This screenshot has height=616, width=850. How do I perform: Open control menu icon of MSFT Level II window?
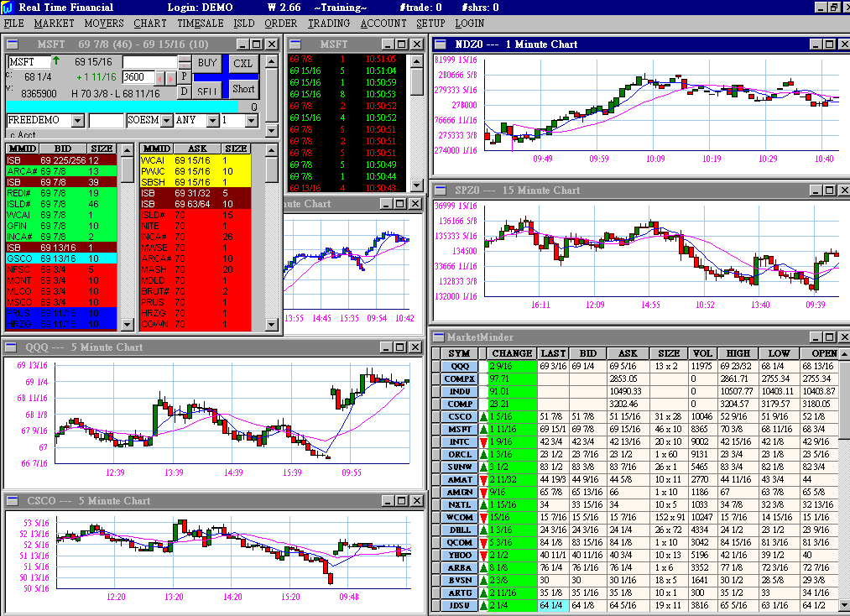click(x=12, y=44)
